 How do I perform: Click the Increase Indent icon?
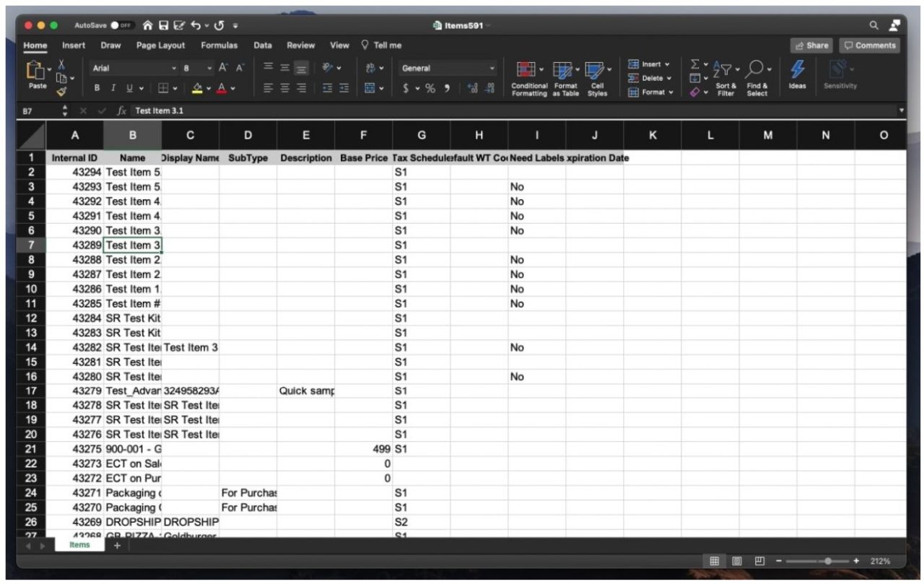(344, 88)
